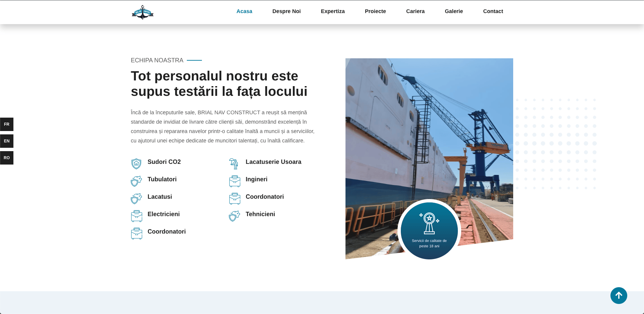Click the Lacatusi label
Screen dimensions: 644x314
pyautogui.click(x=160, y=197)
